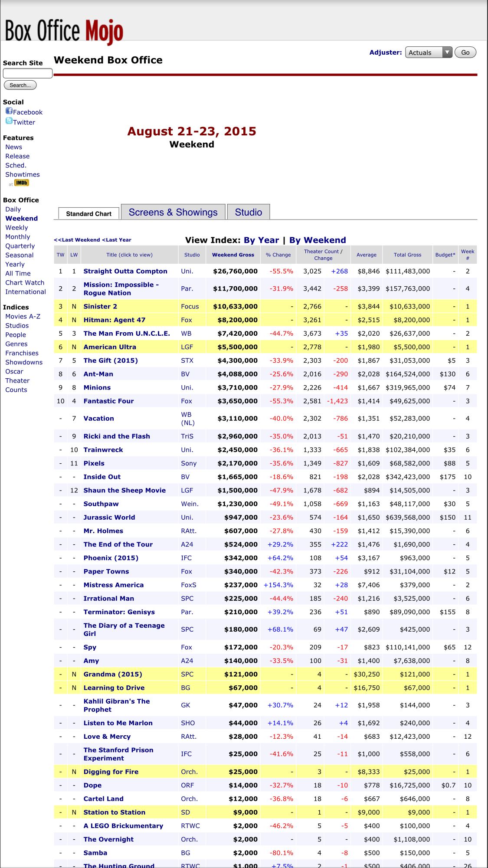Open The Man From U.N.C.L.E.
488x868 pixels.
click(x=127, y=334)
